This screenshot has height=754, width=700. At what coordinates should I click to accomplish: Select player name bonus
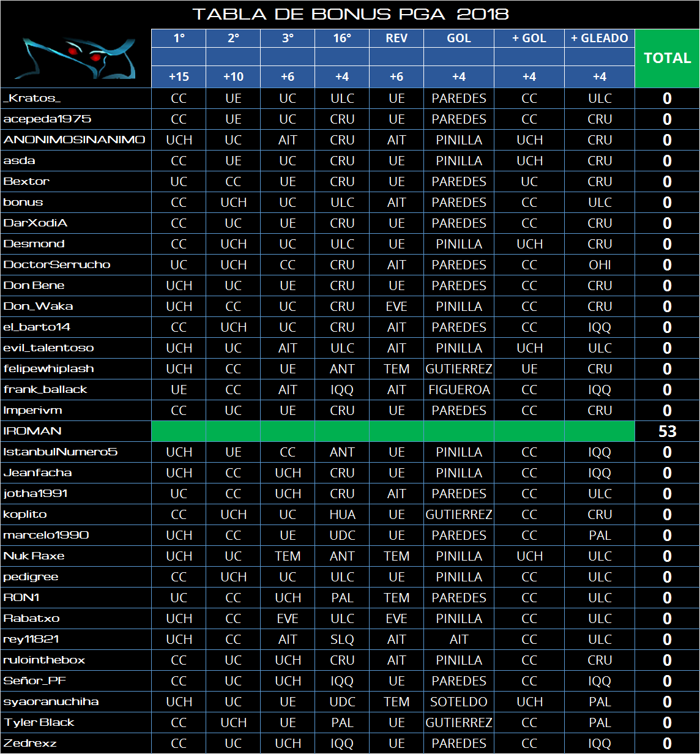click(23, 203)
